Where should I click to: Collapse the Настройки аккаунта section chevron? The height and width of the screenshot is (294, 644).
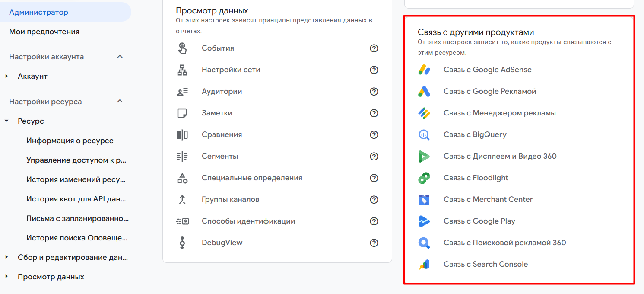pyautogui.click(x=120, y=57)
